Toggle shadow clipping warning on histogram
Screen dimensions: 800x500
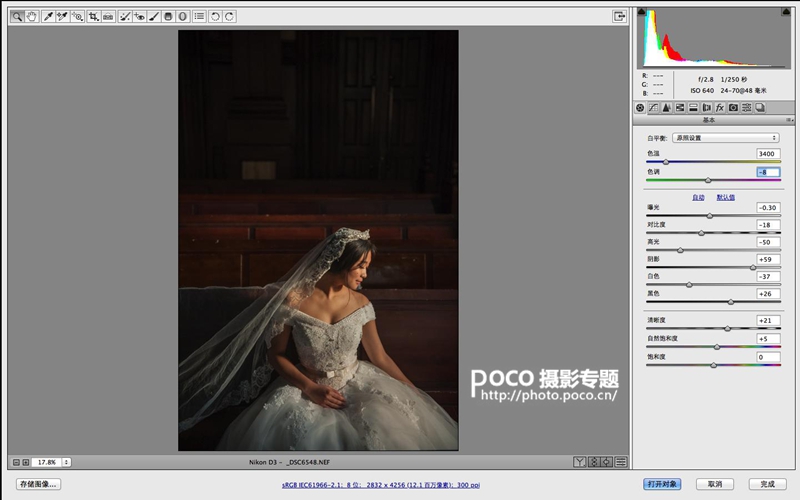[642, 11]
